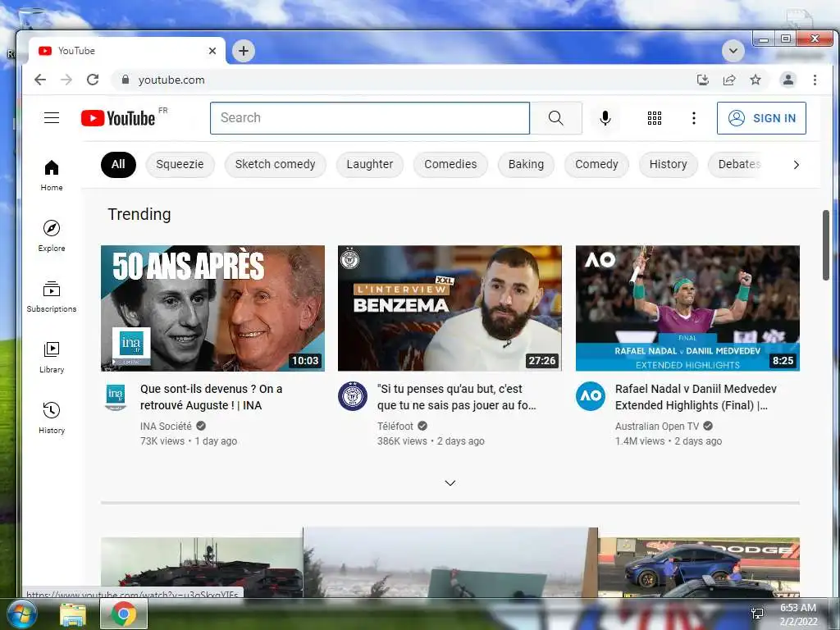
Task: Select the Comedies chip
Action: point(450,164)
